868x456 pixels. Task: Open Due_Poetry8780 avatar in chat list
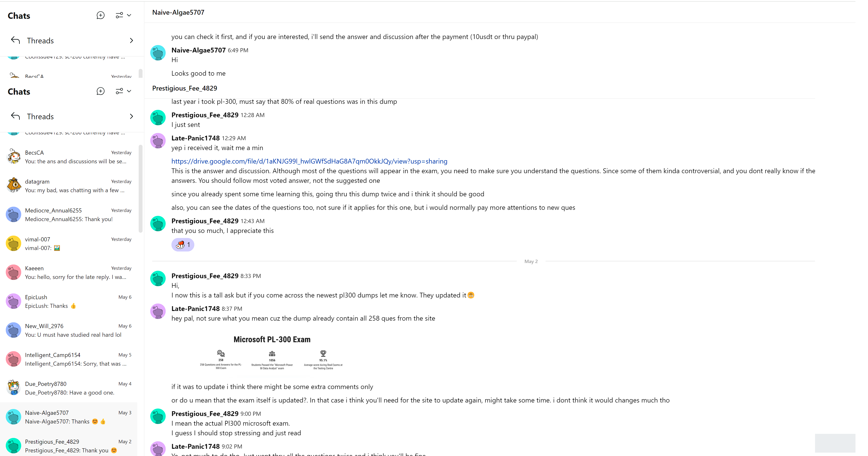click(x=13, y=388)
